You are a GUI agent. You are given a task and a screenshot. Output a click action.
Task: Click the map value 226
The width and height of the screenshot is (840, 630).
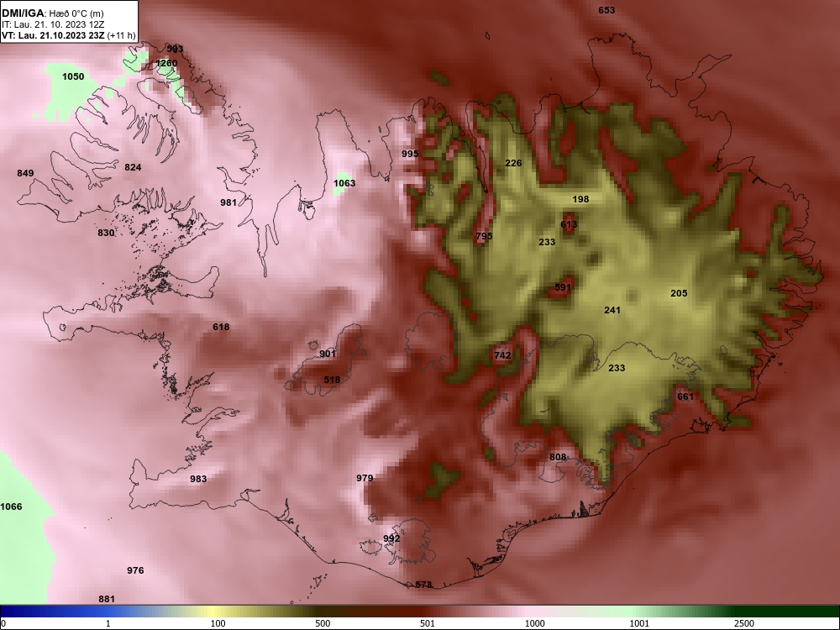[x=513, y=163]
